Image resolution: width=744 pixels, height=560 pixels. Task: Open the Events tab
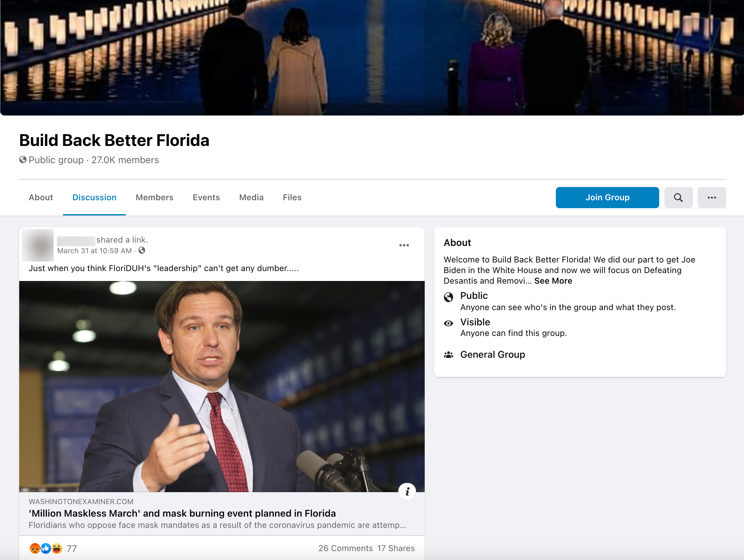(x=206, y=198)
